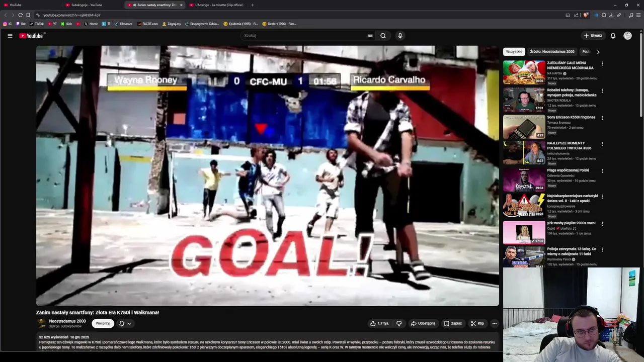Image resolution: width=644 pixels, height=362 pixels.
Task: Click the page vertical scrollbar
Action: pos(641,75)
